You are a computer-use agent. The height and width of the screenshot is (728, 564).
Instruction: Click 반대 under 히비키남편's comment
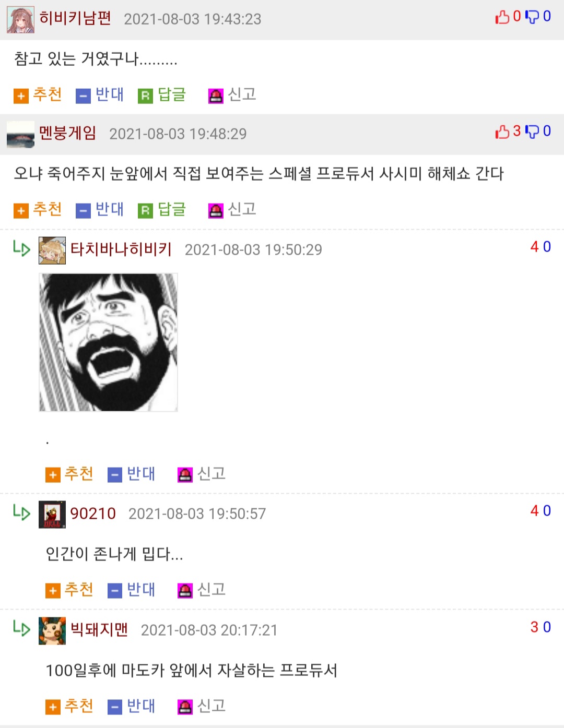[x=100, y=95]
